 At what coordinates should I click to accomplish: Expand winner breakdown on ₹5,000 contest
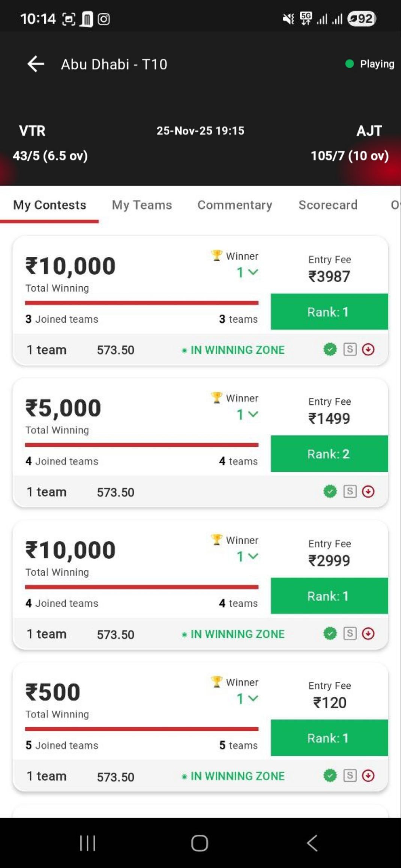point(248,415)
